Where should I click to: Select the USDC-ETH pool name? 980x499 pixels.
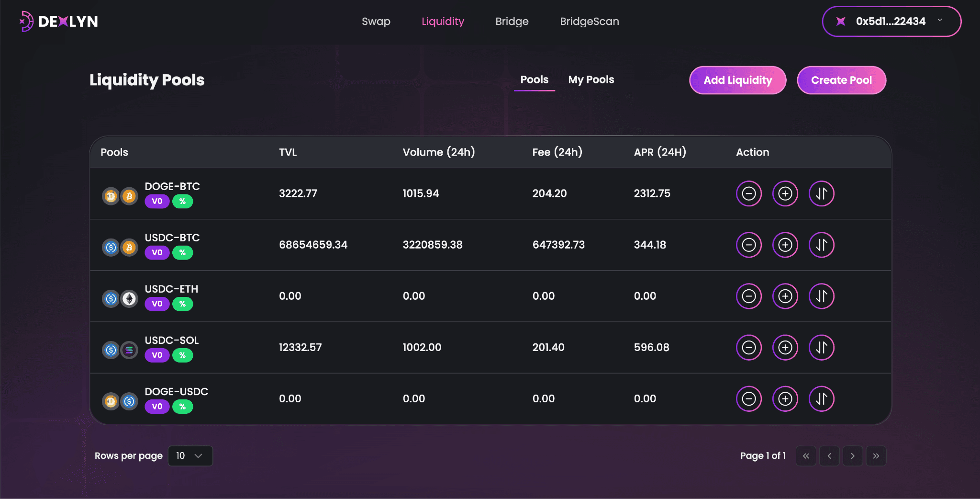171,289
